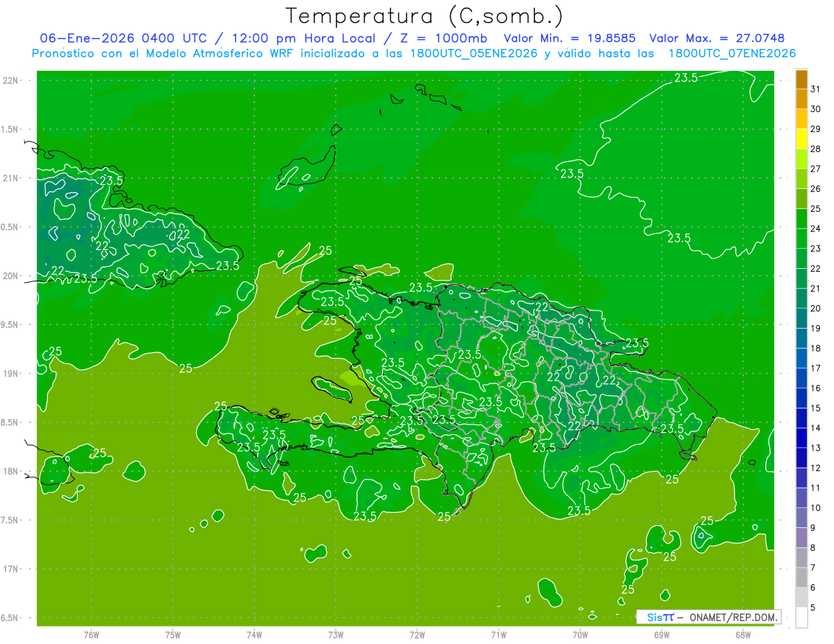This screenshot has width=834, height=644.
Task: Click the dark blue legend swatch between 12 and 13
Action: click(801, 458)
